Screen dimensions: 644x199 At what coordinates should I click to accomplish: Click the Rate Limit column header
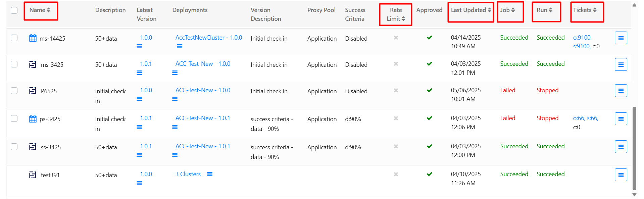(396, 14)
